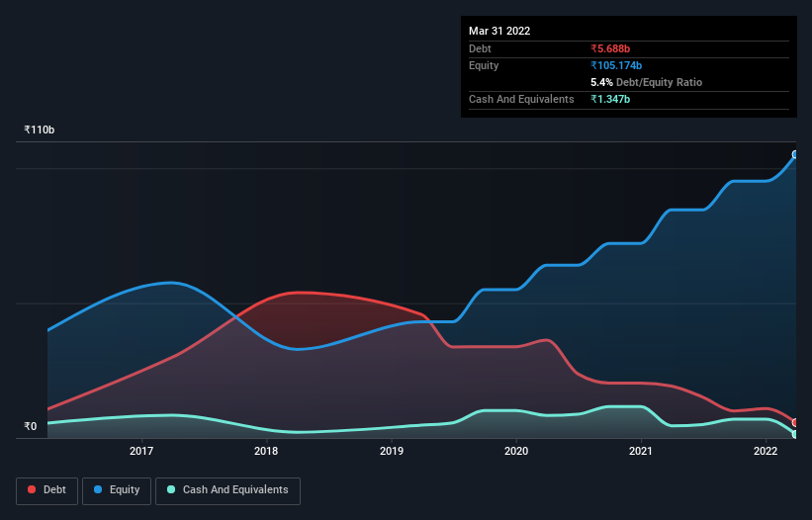Screen dimensions: 812x520
Task: Click the ₹5.688b debt value
Action: [610, 48]
